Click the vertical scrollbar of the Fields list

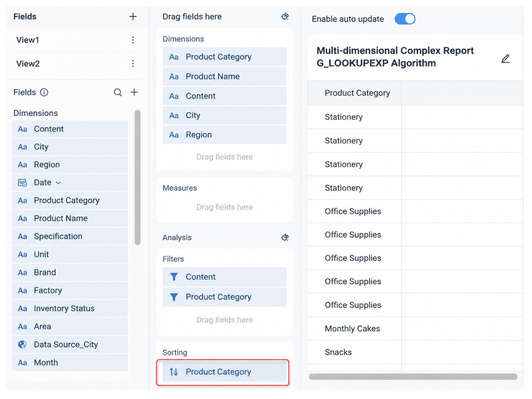pos(138,177)
